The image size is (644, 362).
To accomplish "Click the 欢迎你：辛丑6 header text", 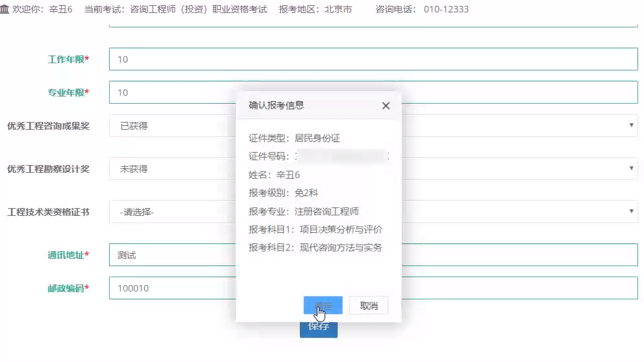I will (x=42, y=9).
